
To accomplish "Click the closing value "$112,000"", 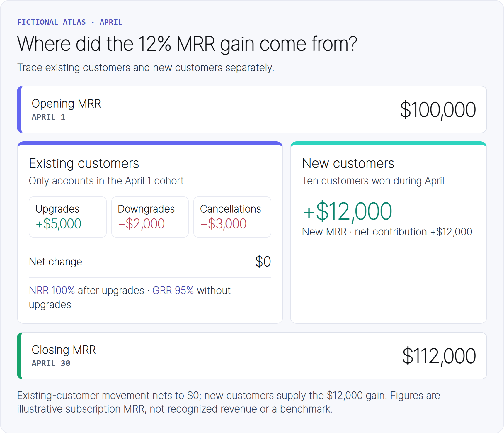I will click(439, 356).
